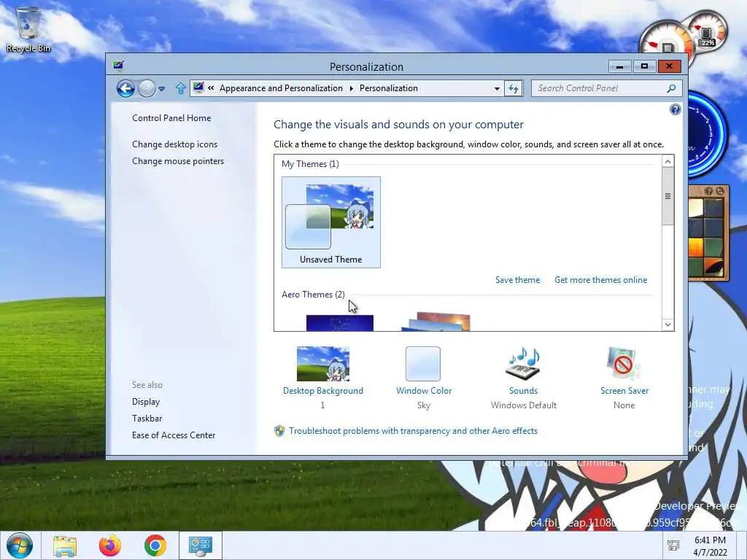Open Change mouse pointers

(x=178, y=161)
